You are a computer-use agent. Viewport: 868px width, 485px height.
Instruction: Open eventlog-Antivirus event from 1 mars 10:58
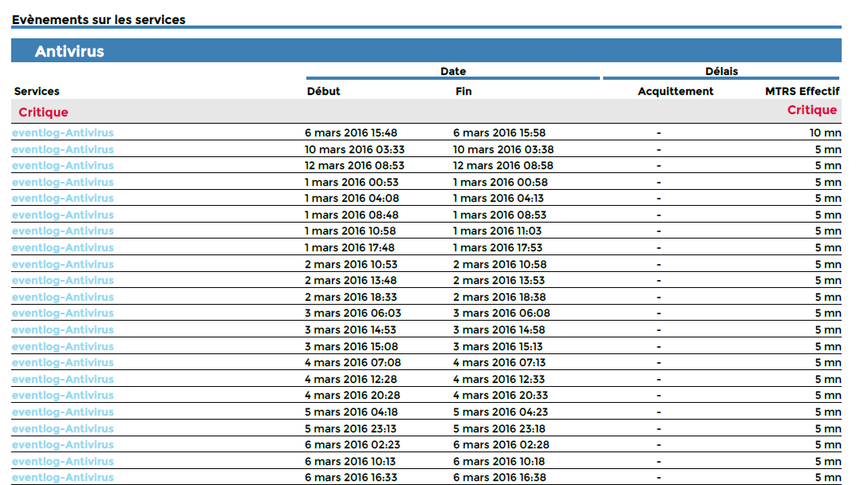click(62, 231)
